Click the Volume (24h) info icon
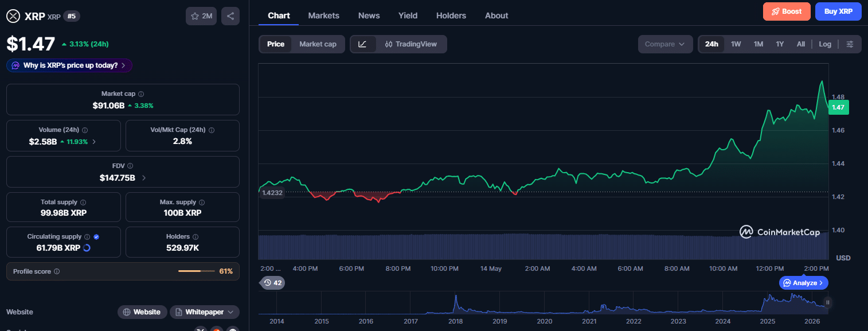This screenshot has height=331, width=868. pyautogui.click(x=85, y=130)
